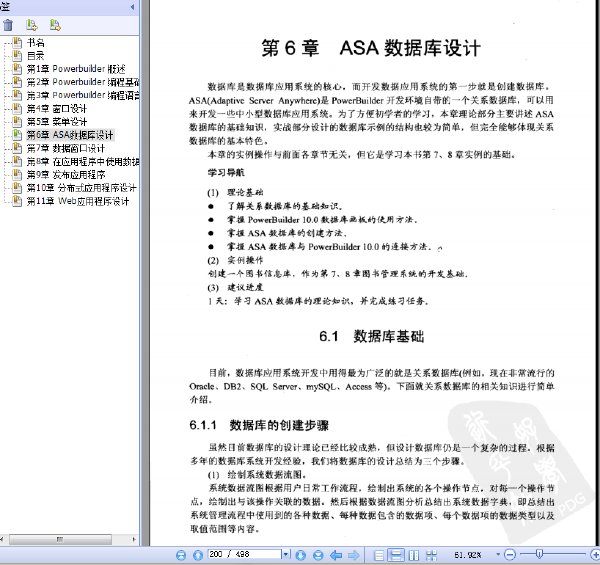Click the page icon next to 第4章
Image resolution: width=600 pixels, height=565 pixels.
click(x=17, y=108)
